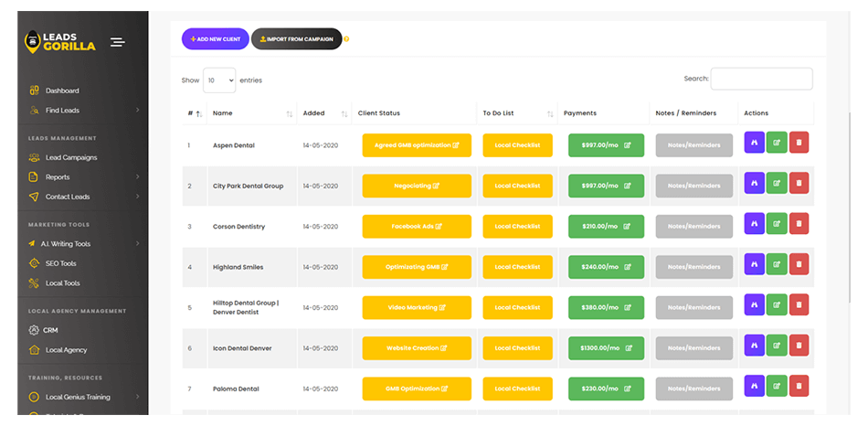
Task: Click the Leads Gorilla logo
Action: [x=60, y=41]
